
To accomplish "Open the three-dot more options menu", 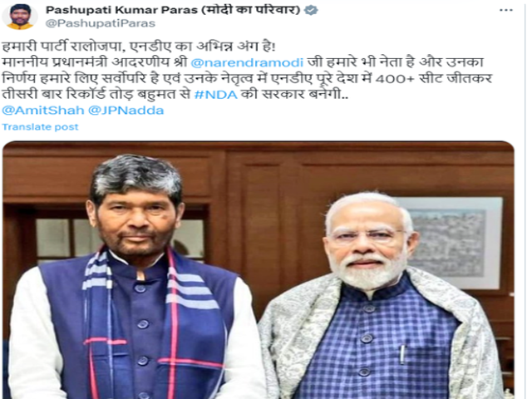I will click(506, 10).
